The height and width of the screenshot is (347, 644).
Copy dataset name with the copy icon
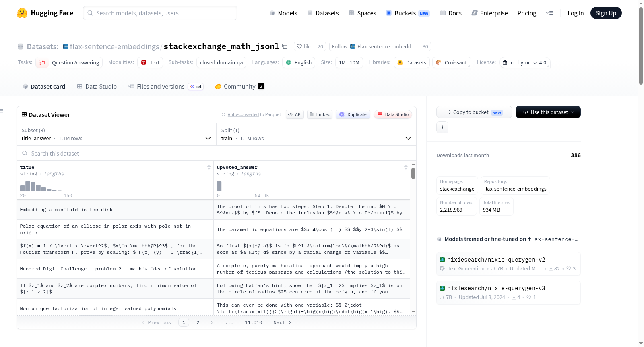point(285,46)
